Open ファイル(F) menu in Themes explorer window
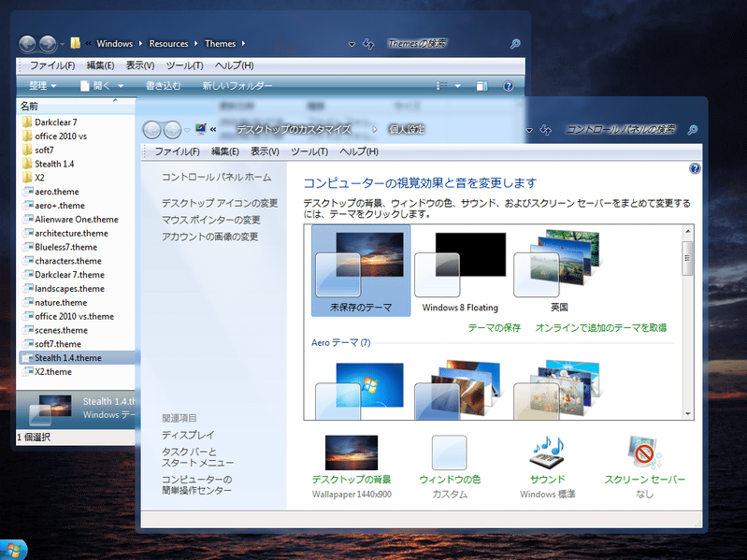This screenshot has height=560, width=747. click(x=52, y=65)
